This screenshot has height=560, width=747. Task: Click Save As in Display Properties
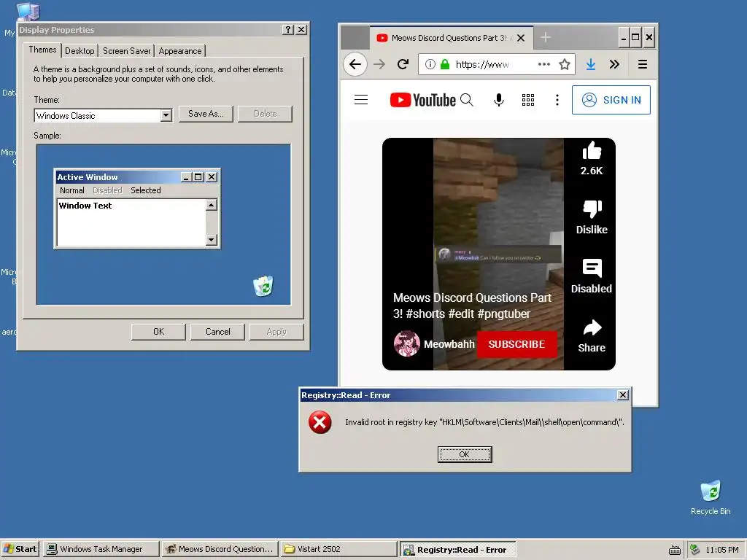[206, 114]
